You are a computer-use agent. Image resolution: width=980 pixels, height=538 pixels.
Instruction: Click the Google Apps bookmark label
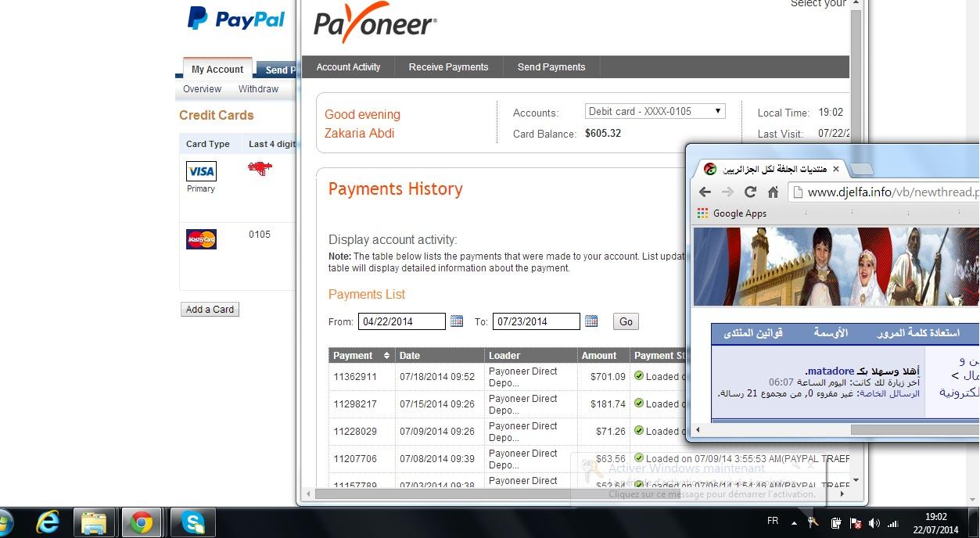point(740,213)
